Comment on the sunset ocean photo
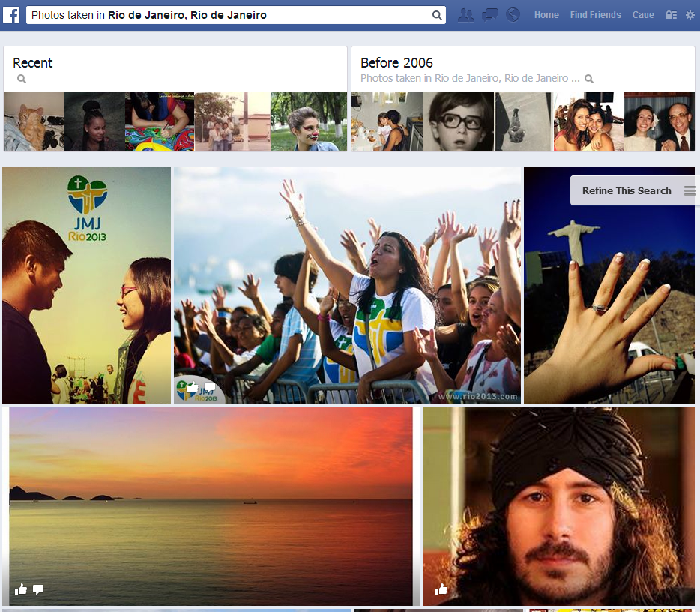 (x=38, y=589)
